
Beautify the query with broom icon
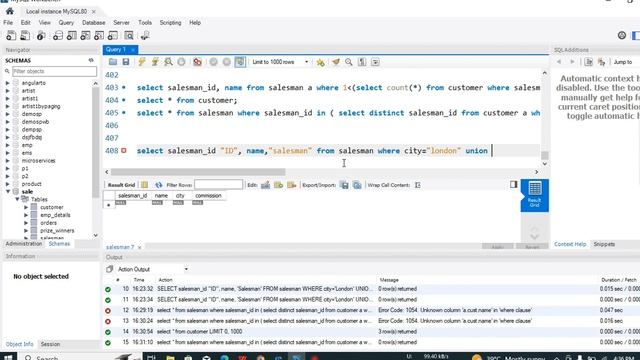(x=336, y=62)
